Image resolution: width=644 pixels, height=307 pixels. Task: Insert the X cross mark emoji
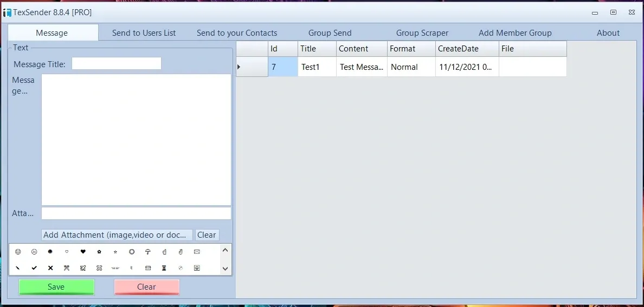point(50,268)
